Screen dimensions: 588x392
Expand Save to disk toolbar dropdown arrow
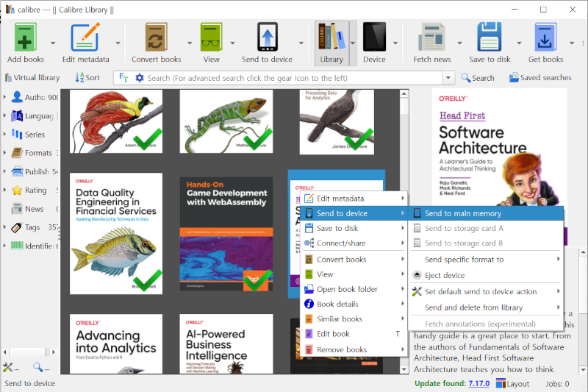520,43
